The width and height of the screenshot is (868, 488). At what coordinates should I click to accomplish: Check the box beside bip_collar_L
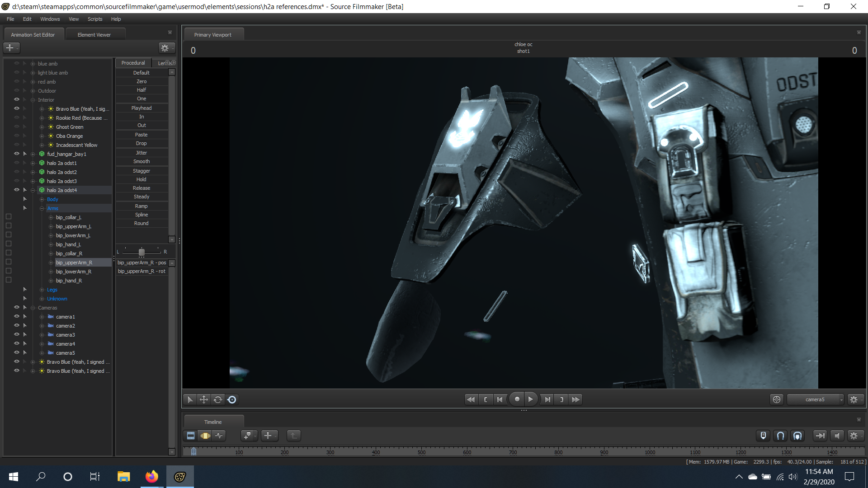tap(9, 217)
